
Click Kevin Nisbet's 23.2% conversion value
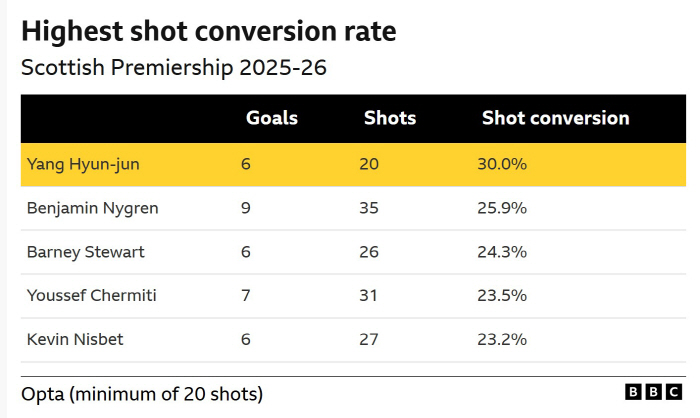point(502,339)
